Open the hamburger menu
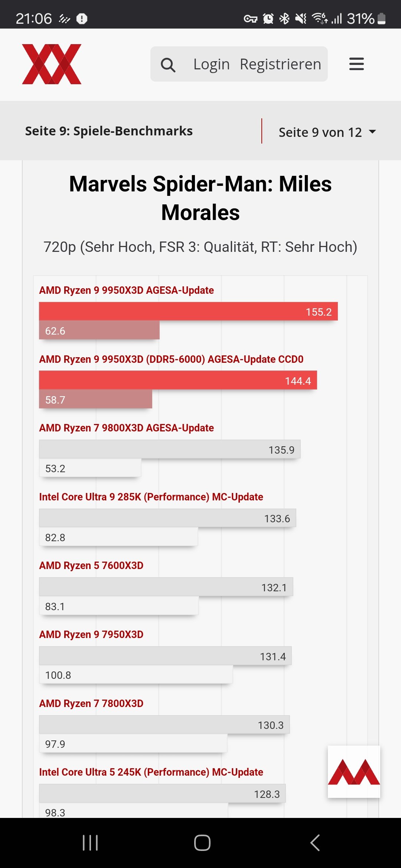Viewport: 401px width, 868px height. 356,64
